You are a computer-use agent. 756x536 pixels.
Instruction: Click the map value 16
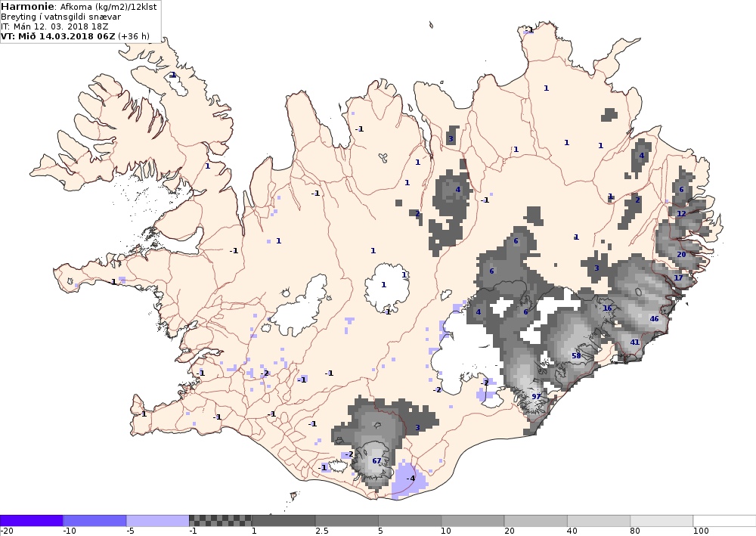(x=607, y=308)
